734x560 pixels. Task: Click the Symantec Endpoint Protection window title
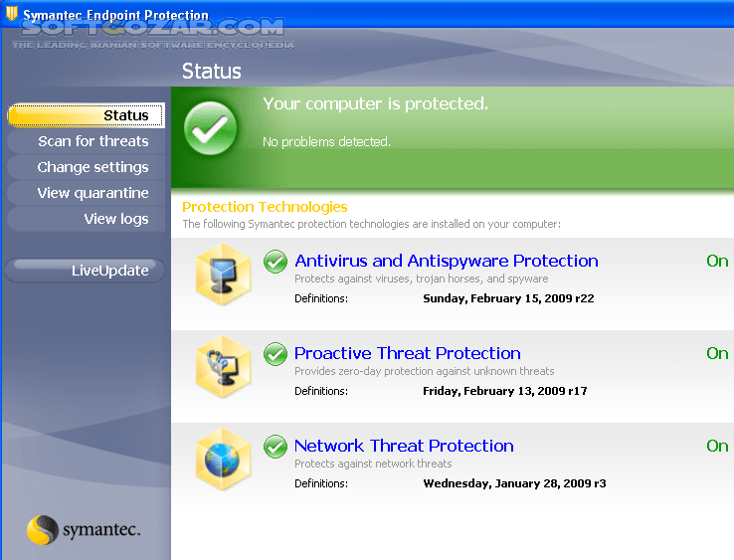[x=115, y=15]
